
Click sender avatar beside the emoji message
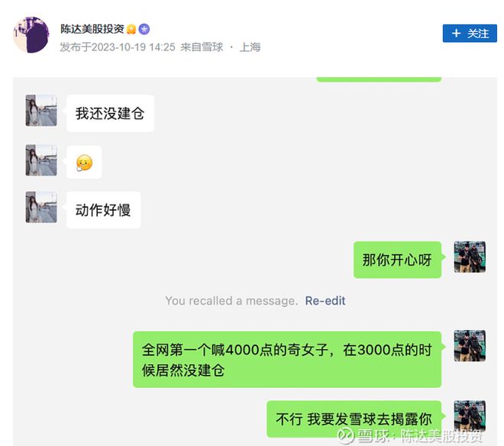coord(41,160)
